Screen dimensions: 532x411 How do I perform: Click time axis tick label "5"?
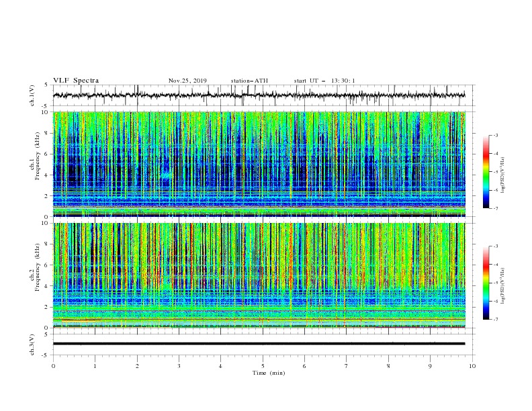click(x=263, y=366)
